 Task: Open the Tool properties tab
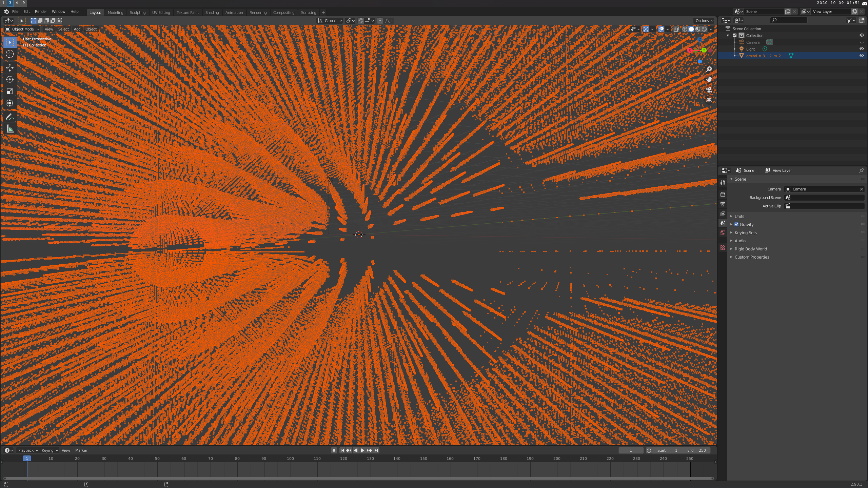click(723, 182)
